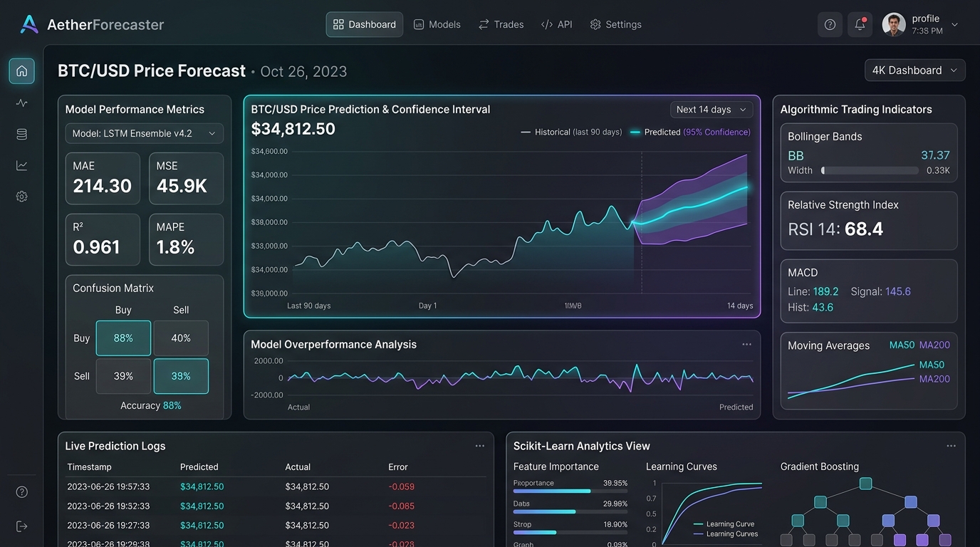Open the Trades tab
This screenshot has height=547, width=980.
(x=501, y=24)
